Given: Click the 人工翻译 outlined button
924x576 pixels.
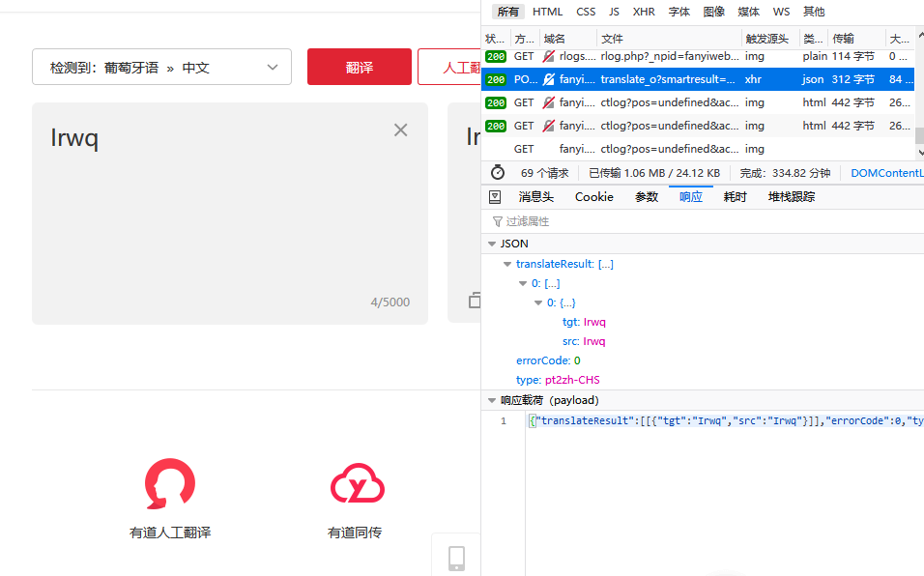Looking at the screenshot, I should [449, 67].
